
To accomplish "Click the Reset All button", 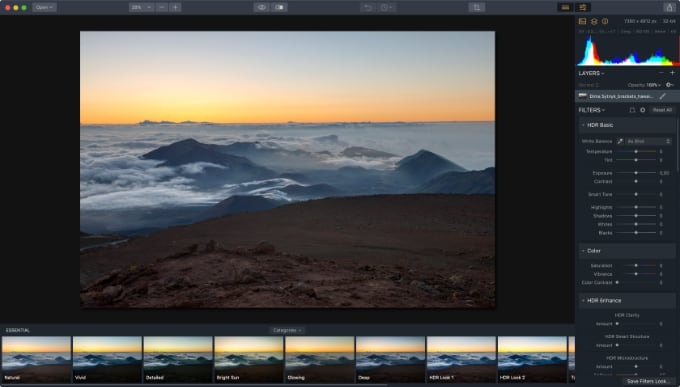I will [662, 110].
